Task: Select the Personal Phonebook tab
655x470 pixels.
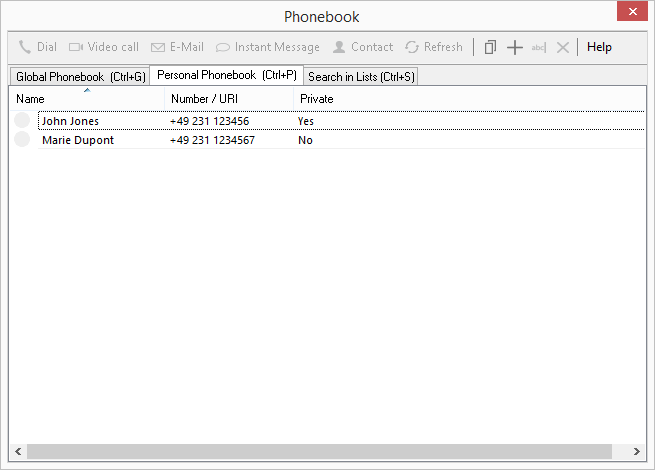Action: (226, 75)
